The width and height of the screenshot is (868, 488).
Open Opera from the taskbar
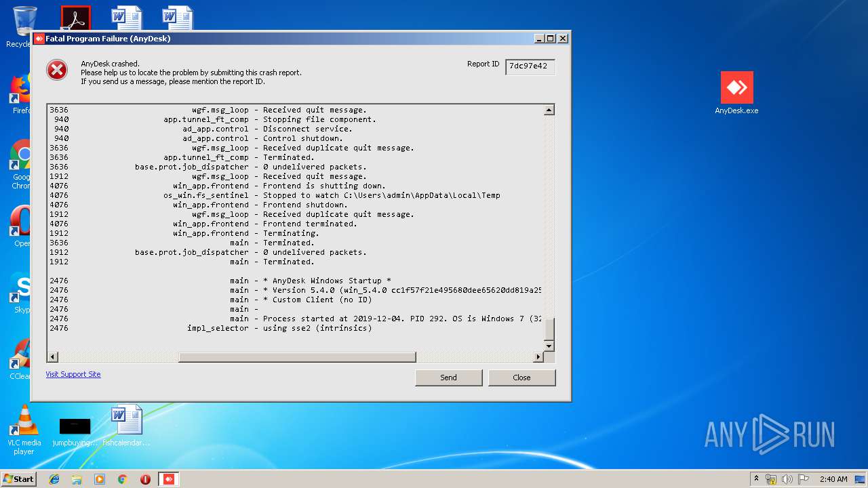tap(145, 479)
